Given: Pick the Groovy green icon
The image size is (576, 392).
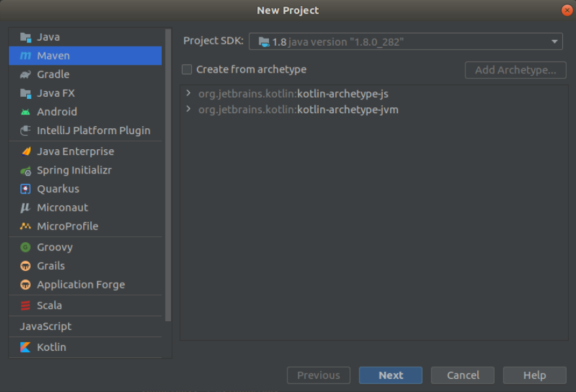Looking at the screenshot, I should (x=26, y=247).
